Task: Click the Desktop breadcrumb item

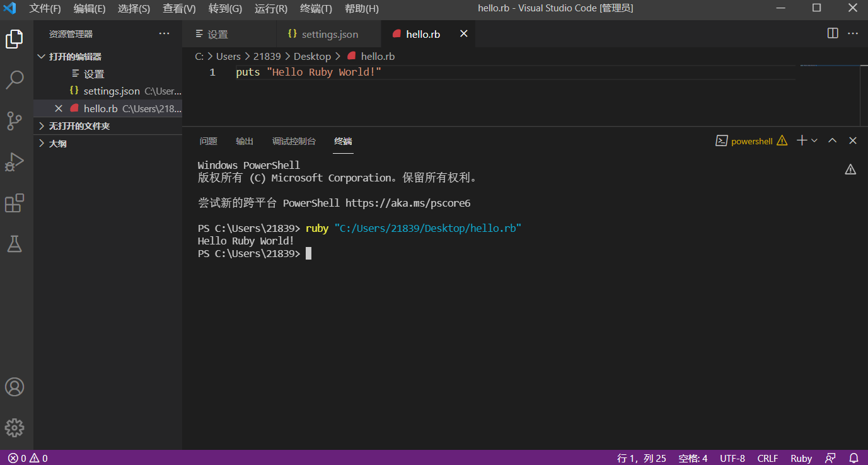Action: [x=312, y=56]
